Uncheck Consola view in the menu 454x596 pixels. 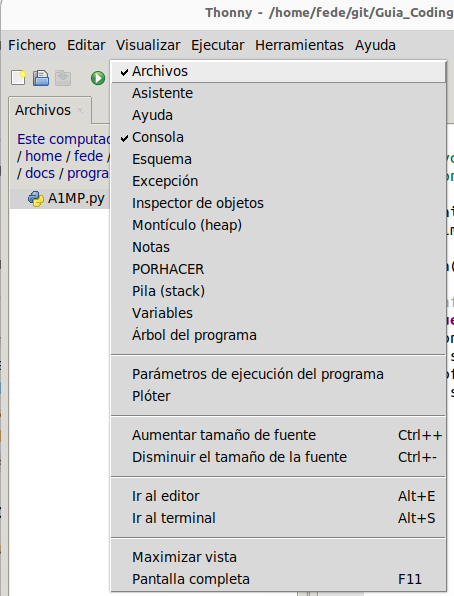click(278, 137)
